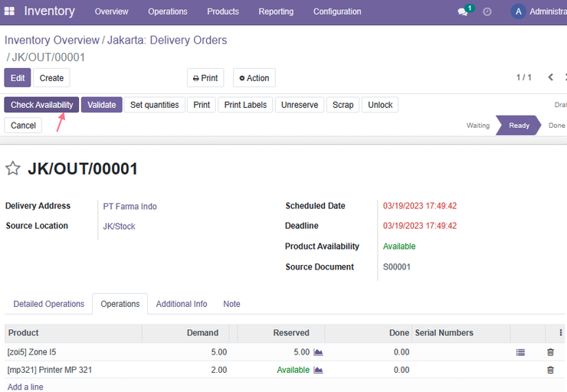Image resolution: width=567 pixels, height=392 pixels.
Task: Click Check Availability button
Action: point(41,105)
